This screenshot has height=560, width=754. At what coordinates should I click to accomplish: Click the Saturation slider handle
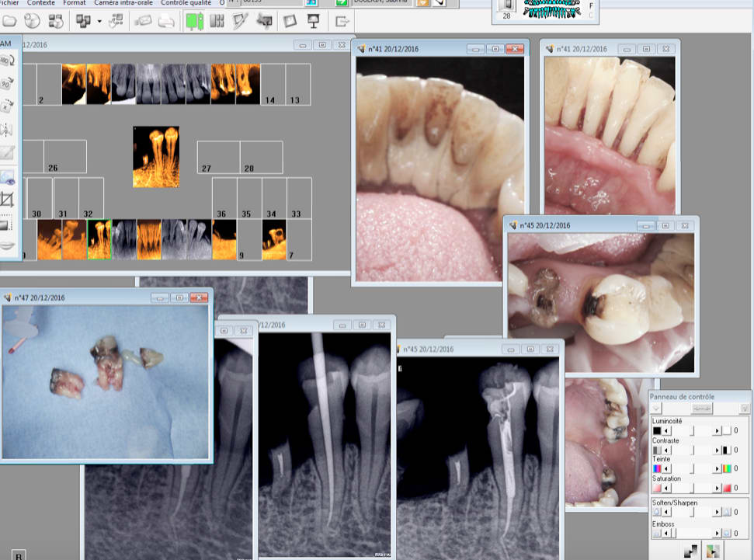click(691, 488)
